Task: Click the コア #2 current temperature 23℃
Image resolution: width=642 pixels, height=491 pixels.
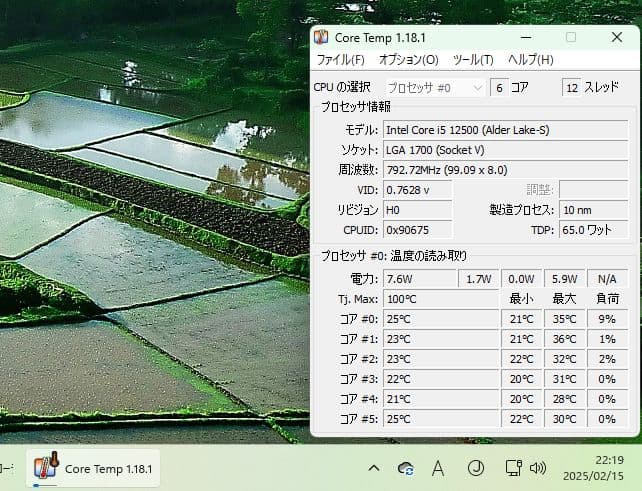Action: (x=441, y=359)
